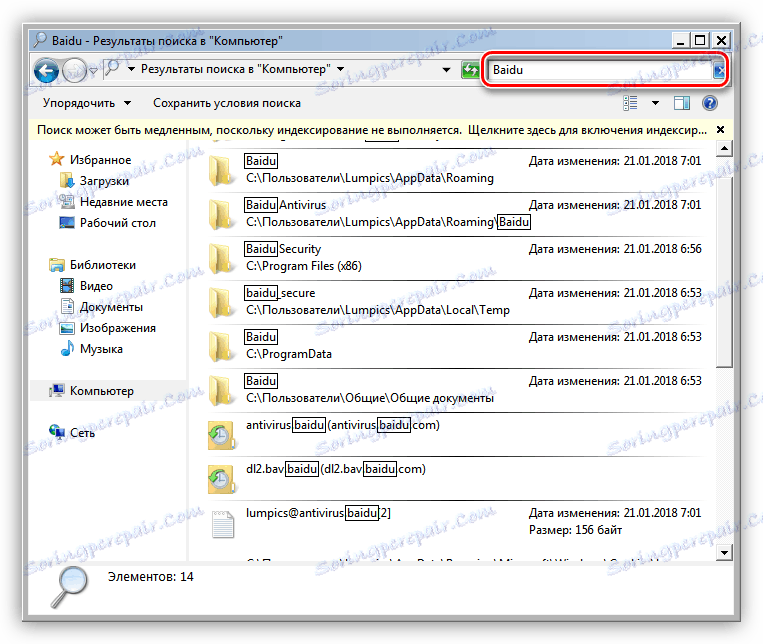Image resolution: width=763 pixels, height=644 pixels.
Task: Select Baidu folder icon in AppData\Roaming
Action: (x=221, y=170)
